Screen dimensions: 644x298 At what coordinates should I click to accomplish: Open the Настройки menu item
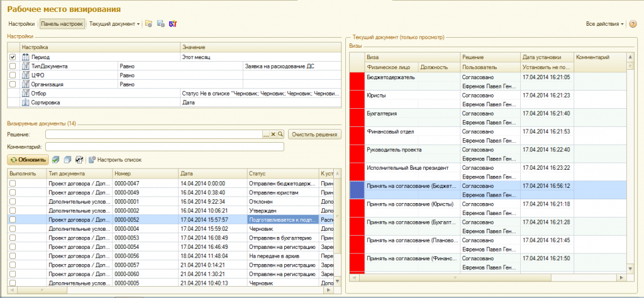tap(21, 24)
